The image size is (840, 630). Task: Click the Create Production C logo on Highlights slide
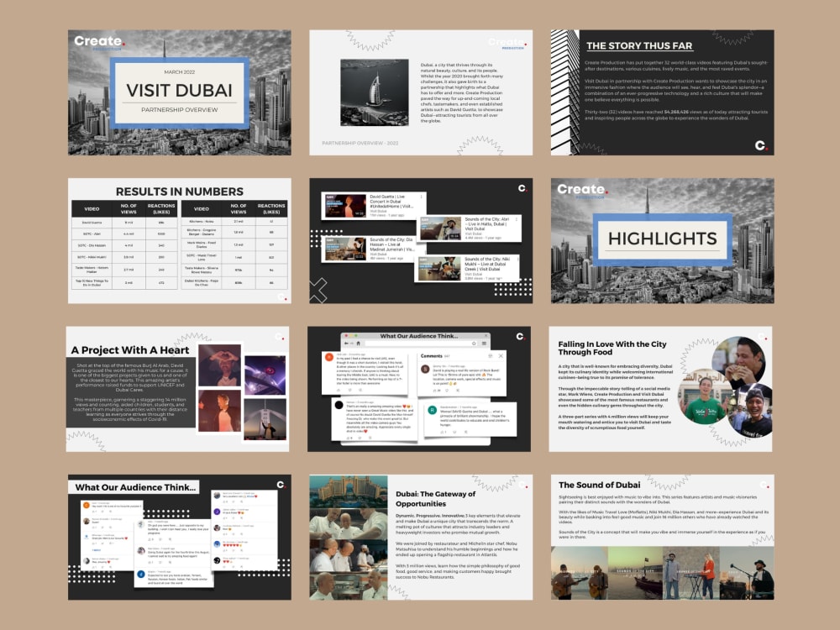[x=580, y=188]
